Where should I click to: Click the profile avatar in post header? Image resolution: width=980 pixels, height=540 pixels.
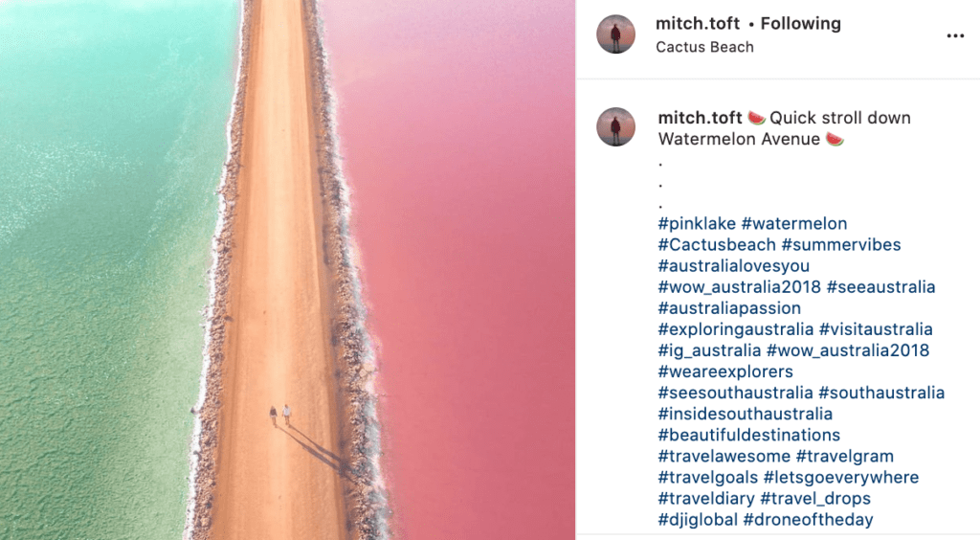click(x=615, y=34)
